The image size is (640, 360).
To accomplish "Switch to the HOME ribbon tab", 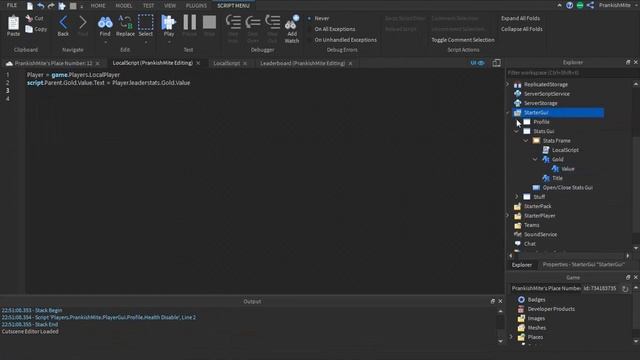I will pos(98,6).
